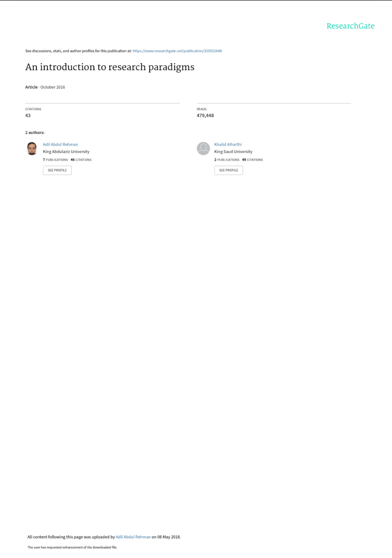Open Adil Abdul Rehman link in footer upload note
Viewport: 392px width, 558px height.
133,537
